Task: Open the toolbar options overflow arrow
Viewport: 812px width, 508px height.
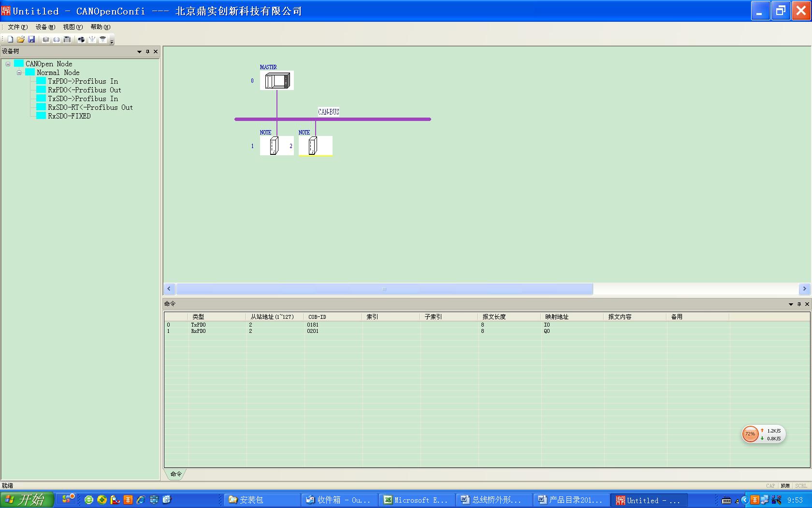Action: click(x=112, y=41)
